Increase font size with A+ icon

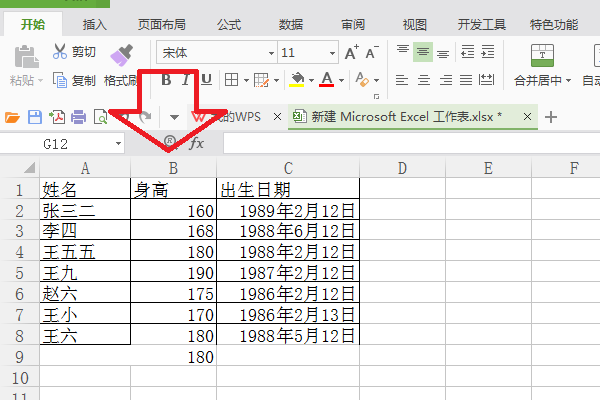click(351, 52)
